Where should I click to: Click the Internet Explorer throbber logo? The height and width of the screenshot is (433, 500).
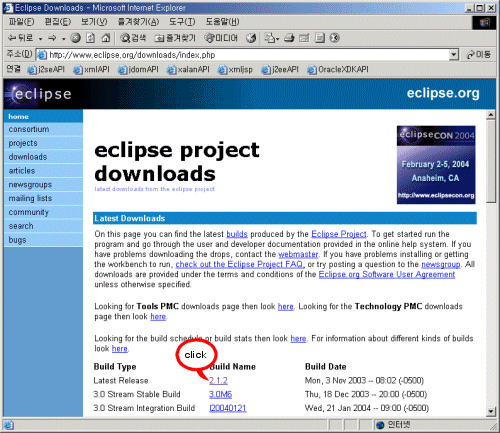click(484, 22)
